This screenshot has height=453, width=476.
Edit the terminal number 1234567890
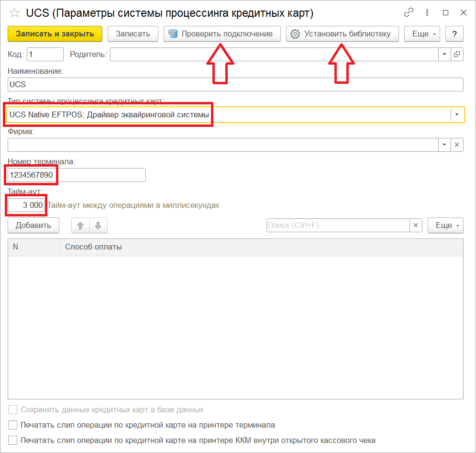pos(77,175)
